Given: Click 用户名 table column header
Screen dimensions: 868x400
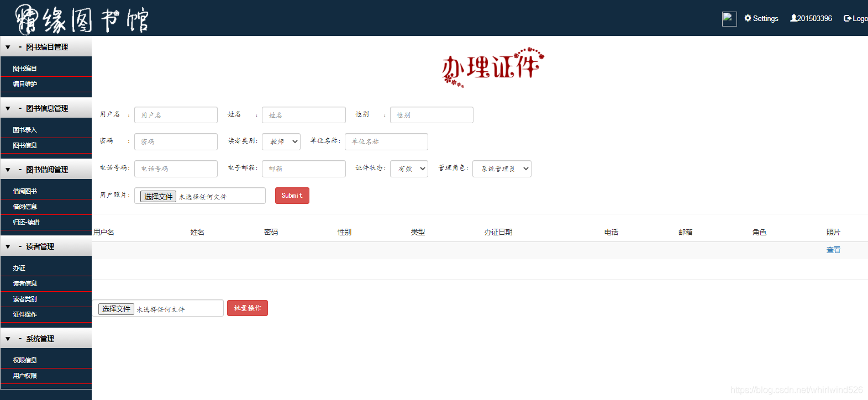Looking at the screenshot, I should (104, 232).
